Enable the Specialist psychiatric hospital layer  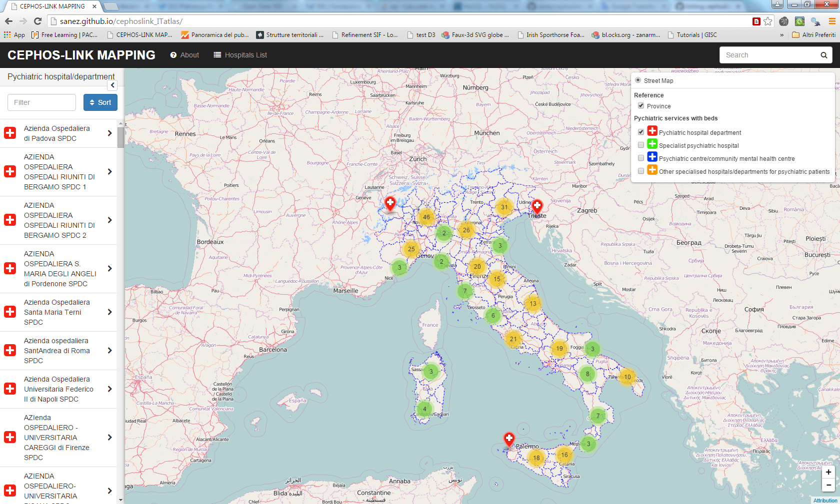[641, 145]
